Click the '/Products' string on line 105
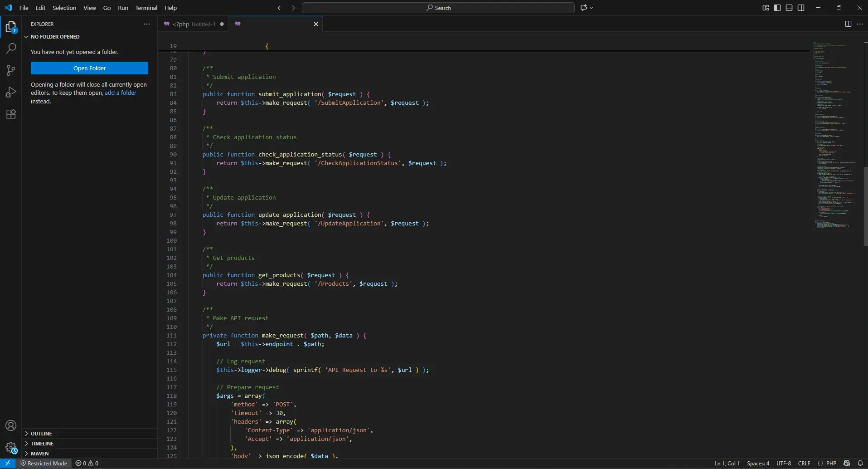Screen dimensions: 868x469 tap(333, 283)
